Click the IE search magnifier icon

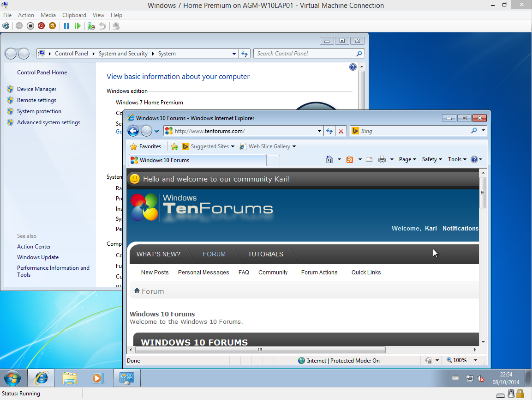click(x=474, y=131)
